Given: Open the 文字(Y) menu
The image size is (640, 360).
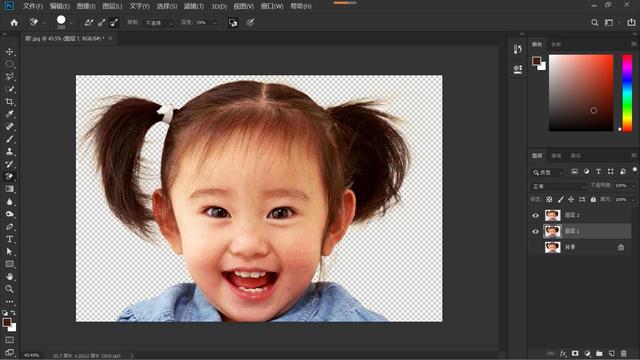Looking at the screenshot, I should tap(140, 6).
